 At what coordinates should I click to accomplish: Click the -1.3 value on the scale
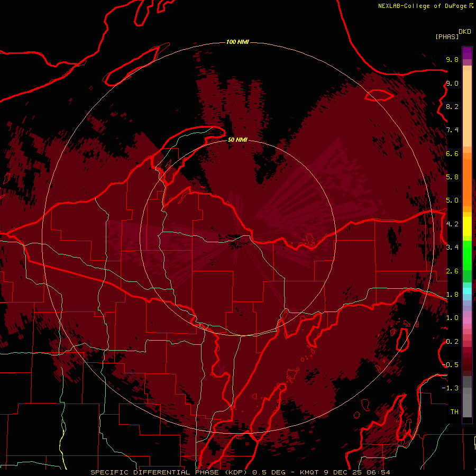pos(450,388)
